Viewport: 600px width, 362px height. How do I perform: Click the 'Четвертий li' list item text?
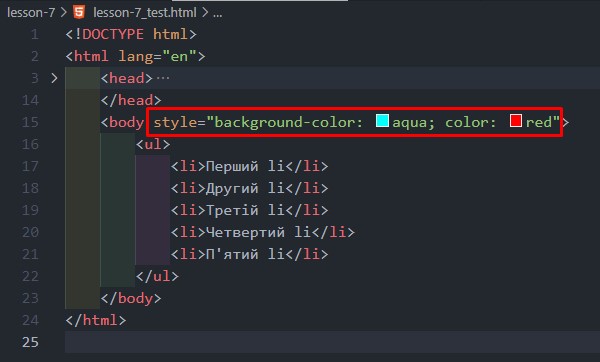click(x=259, y=232)
